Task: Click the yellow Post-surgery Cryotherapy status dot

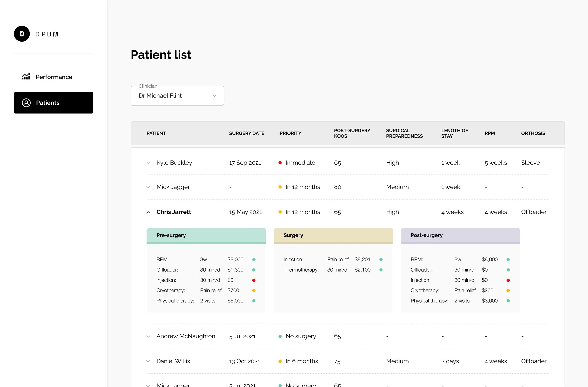Action: 508,290
